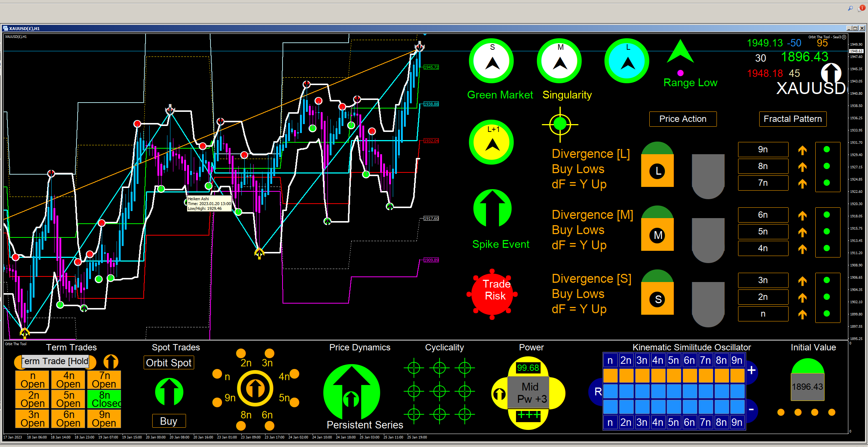Click the yellow L+1 arrow dial
868x447 pixels.
pyautogui.click(x=492, y=142)
